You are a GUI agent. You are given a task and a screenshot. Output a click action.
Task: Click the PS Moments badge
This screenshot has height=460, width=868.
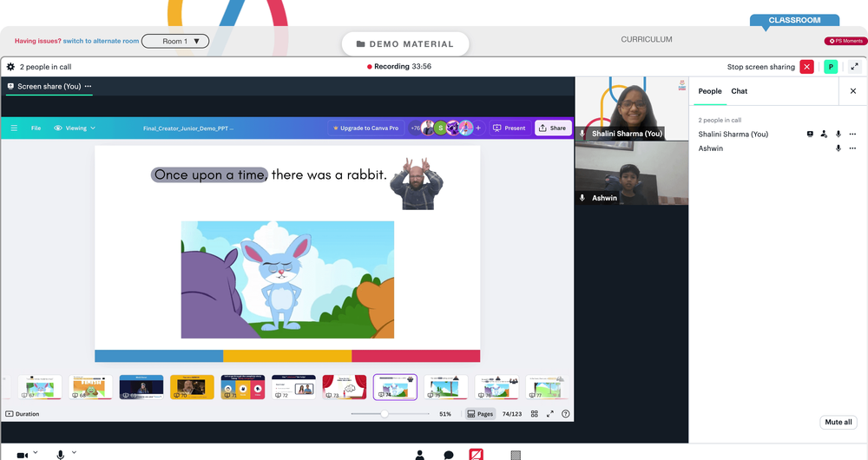pos(845,41)
